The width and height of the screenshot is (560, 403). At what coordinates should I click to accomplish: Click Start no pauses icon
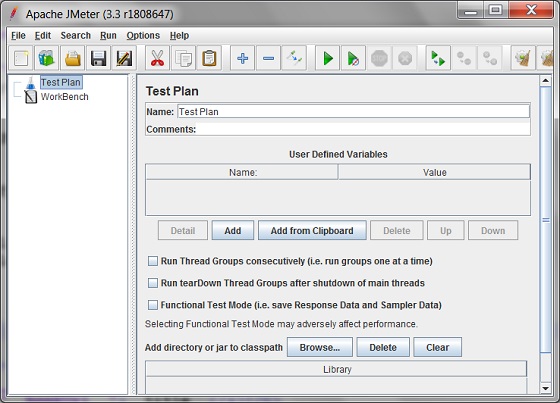point(353,58)
